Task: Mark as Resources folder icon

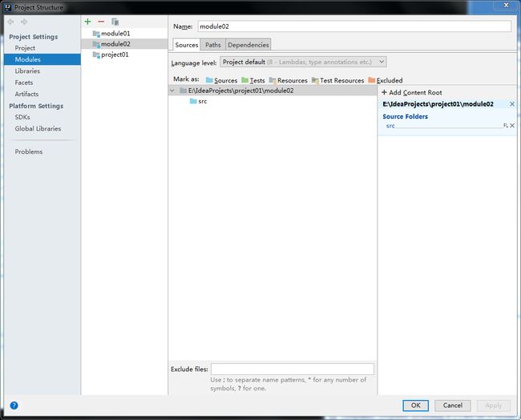Action: pyautogui.click(x=273, y=80)
